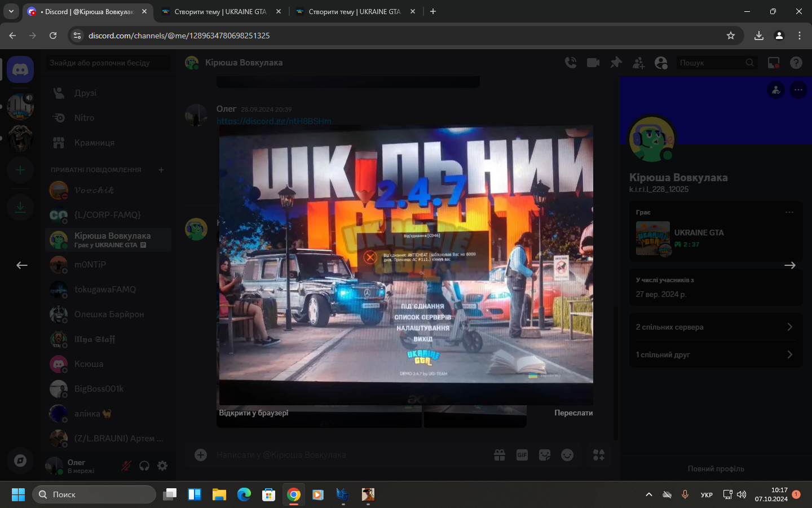Viewport: 812px width, 508px height.
Task: Expand 2 спільних сервера list
Action: [x=716, y=327]
